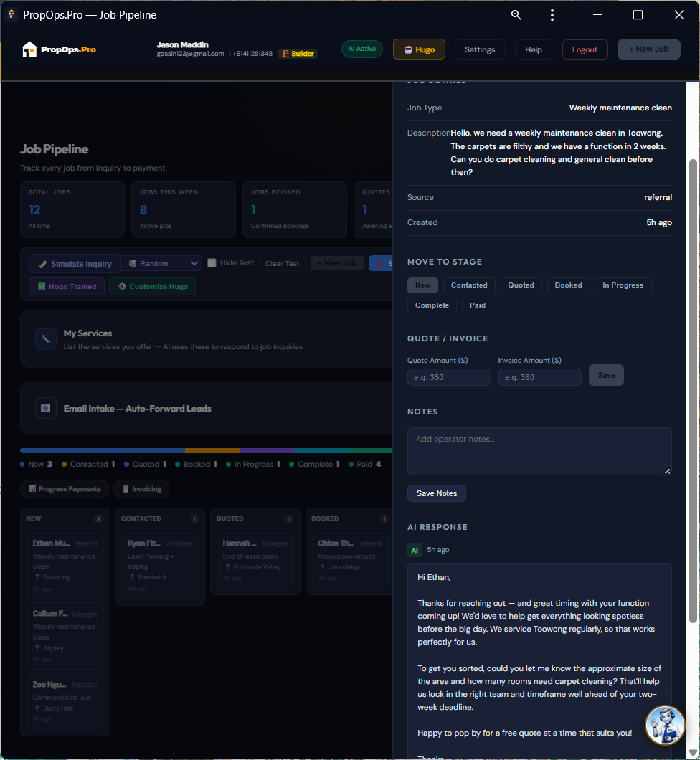Open the Ethan Mu job card
700x760 pixels.
pos(65,565)
